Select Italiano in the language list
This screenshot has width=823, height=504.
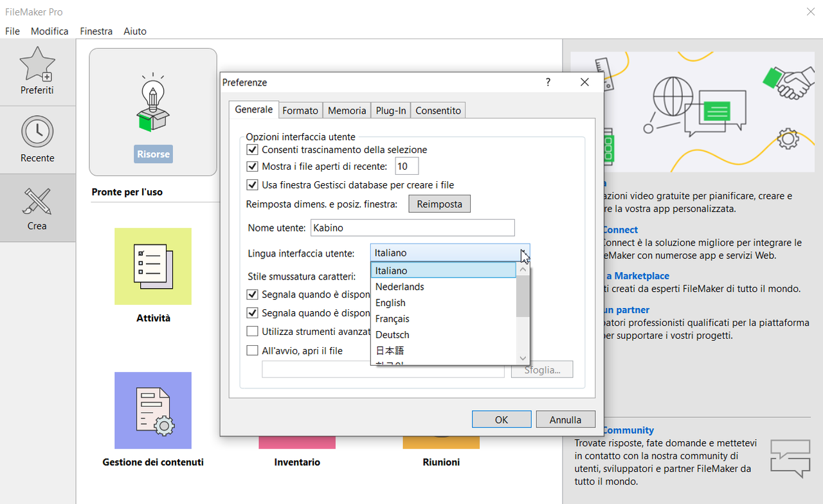point(444,271)
